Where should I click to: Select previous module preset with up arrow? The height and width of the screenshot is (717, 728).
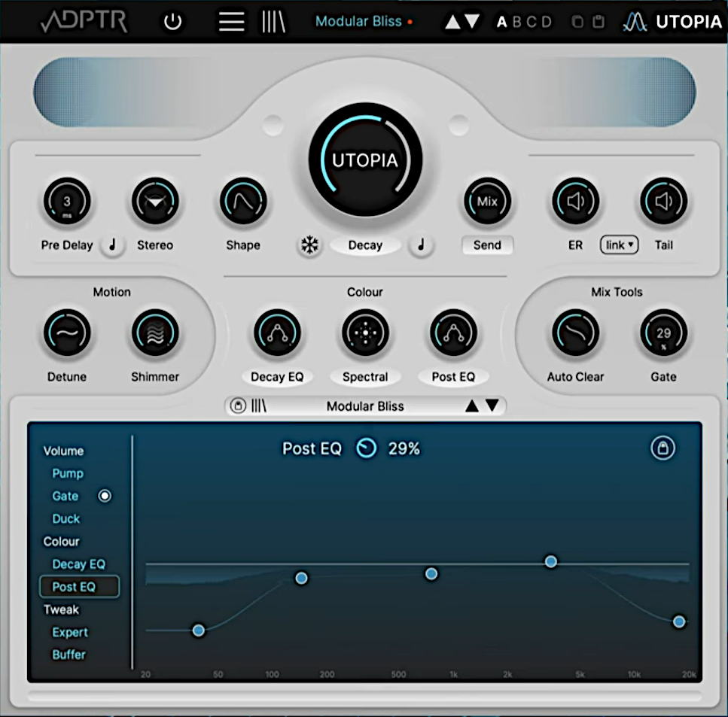pyautogui.click(x=472, y=406)
